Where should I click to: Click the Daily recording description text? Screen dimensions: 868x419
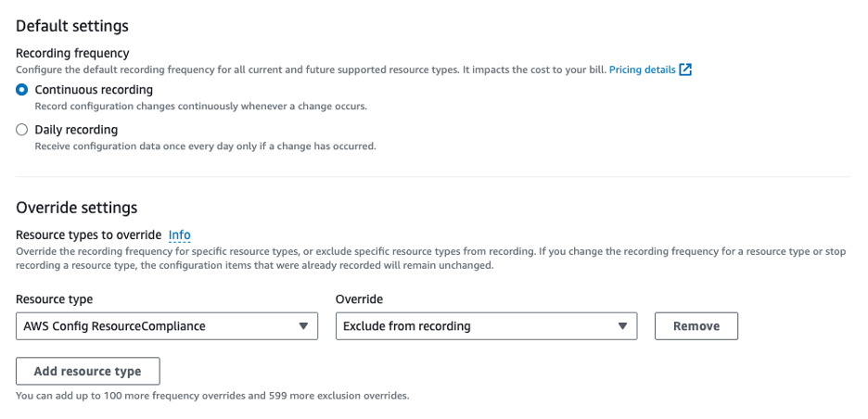coord(205,146)
